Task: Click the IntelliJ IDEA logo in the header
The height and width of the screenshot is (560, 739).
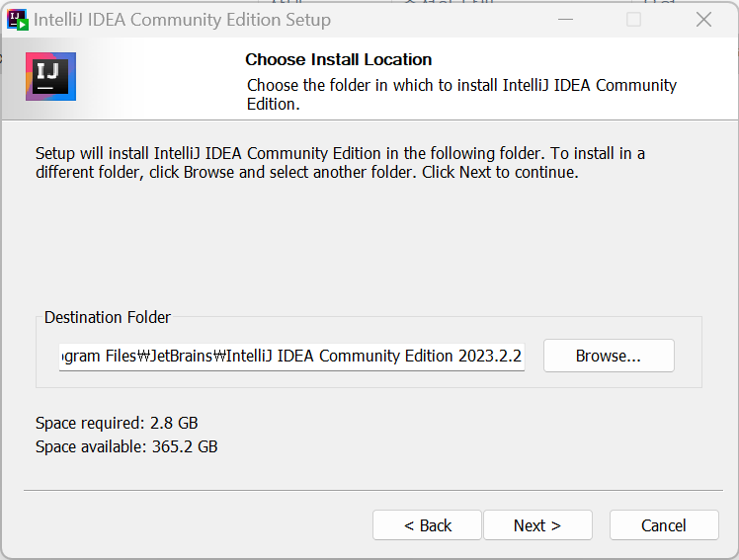Action: tap(50, 77)
